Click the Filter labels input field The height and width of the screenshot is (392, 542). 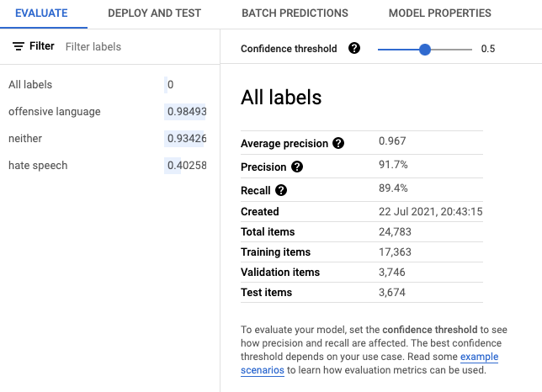pyautogui.click(x=138, y=46)
